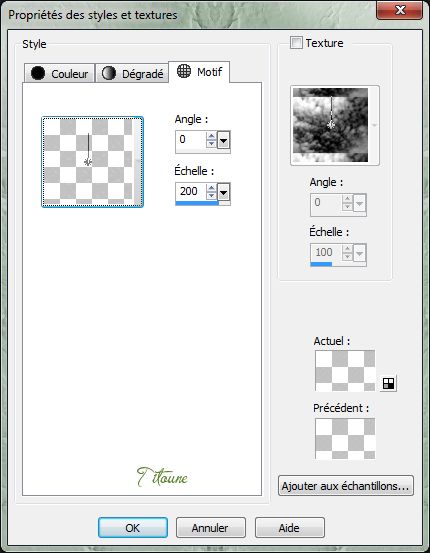Click the Précédent swatch preview
This screenshot has width=430, height=553.
coord(345,438)
